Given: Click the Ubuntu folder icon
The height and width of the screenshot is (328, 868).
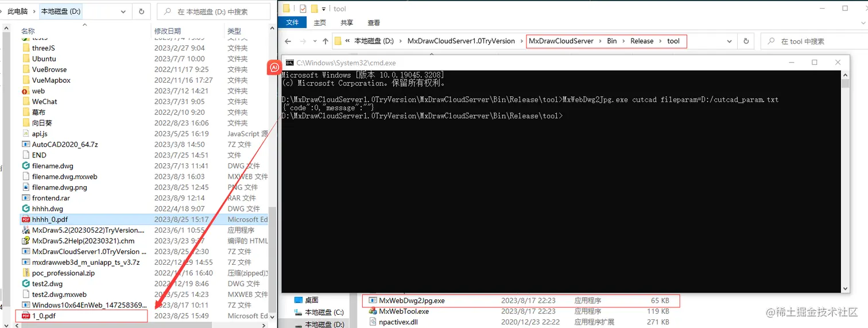Looking at the screenshot, I should (x=26, y=59).
